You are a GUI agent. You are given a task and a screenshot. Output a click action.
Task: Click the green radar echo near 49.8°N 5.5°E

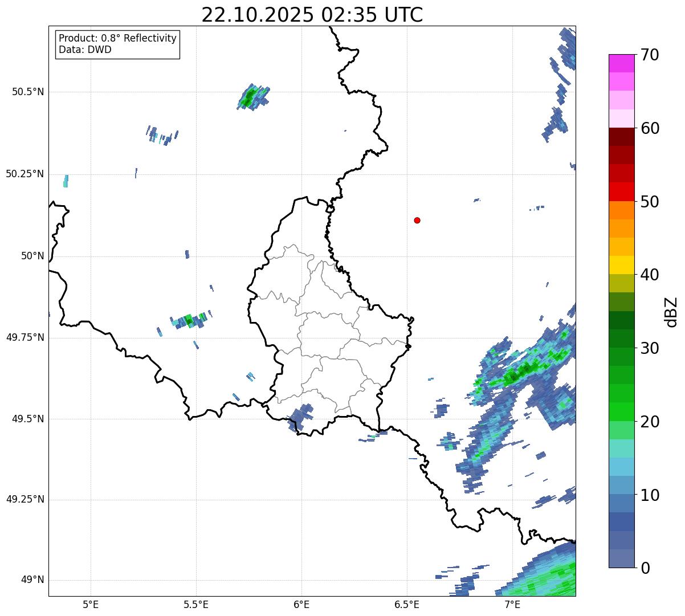[190, 321]
